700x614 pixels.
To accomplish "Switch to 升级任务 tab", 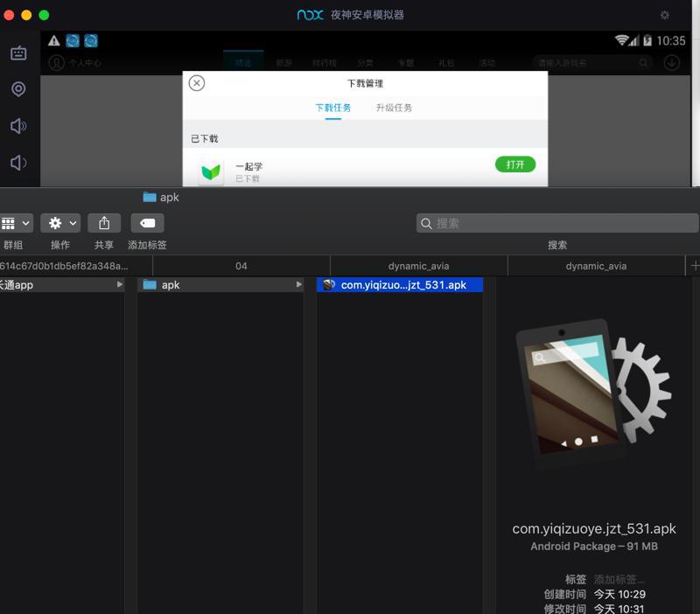I will tap(394, 108).
